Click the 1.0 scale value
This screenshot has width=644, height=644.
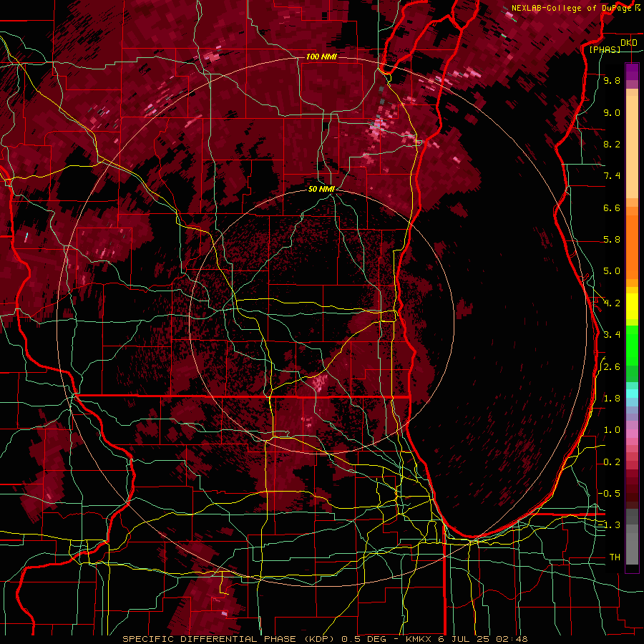[612, 430]
